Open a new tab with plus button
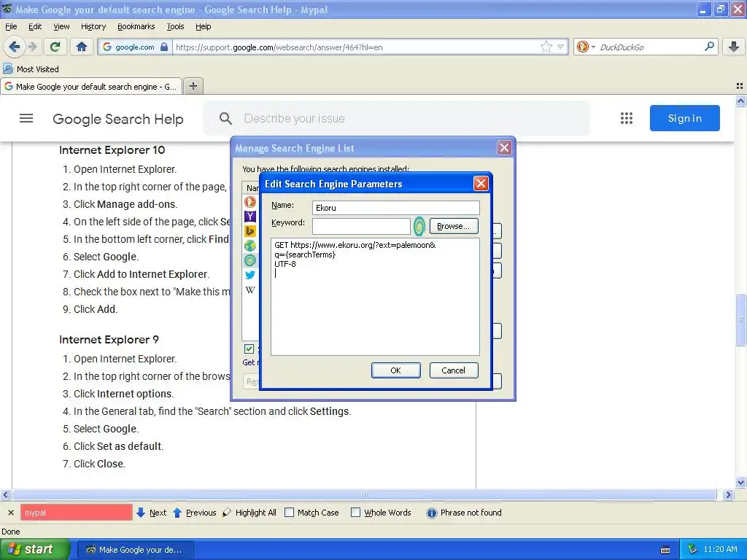The width and height of the screenshot is (747, 560). [193, 86]
